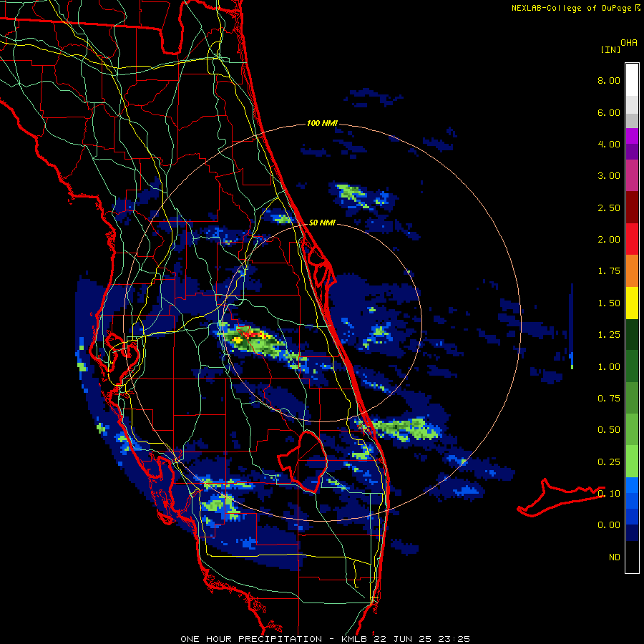Select the dark red swatch beside 2.50
This screenshot has height=644, width=644.
[632, 208]
